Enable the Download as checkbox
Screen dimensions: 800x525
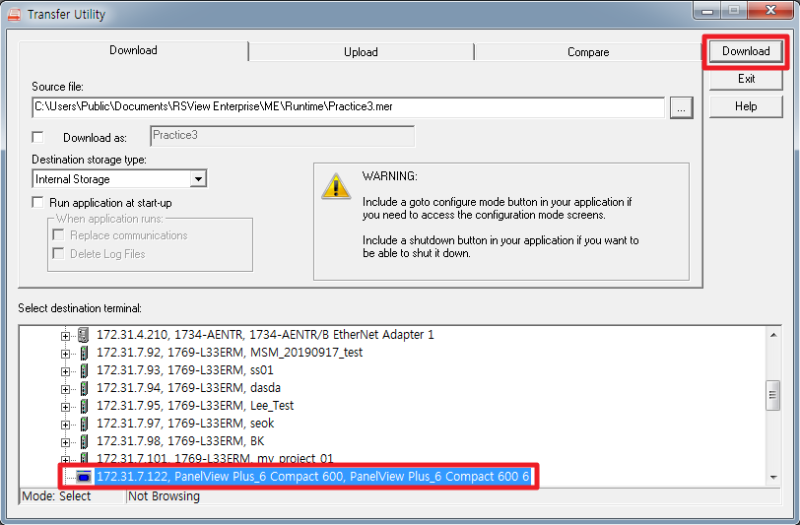coord(38,137)
